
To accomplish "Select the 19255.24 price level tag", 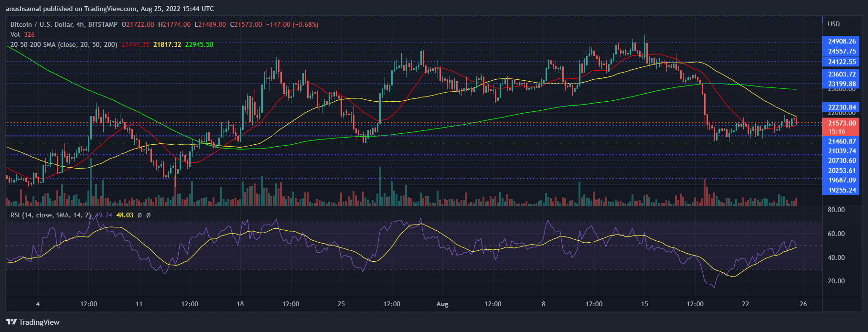I will click(x=841, y=190).
